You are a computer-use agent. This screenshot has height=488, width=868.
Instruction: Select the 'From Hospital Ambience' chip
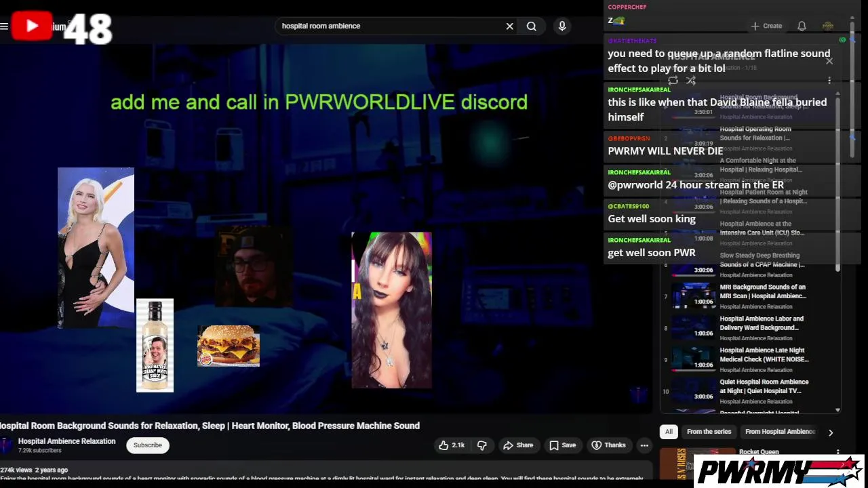(780, 432)
